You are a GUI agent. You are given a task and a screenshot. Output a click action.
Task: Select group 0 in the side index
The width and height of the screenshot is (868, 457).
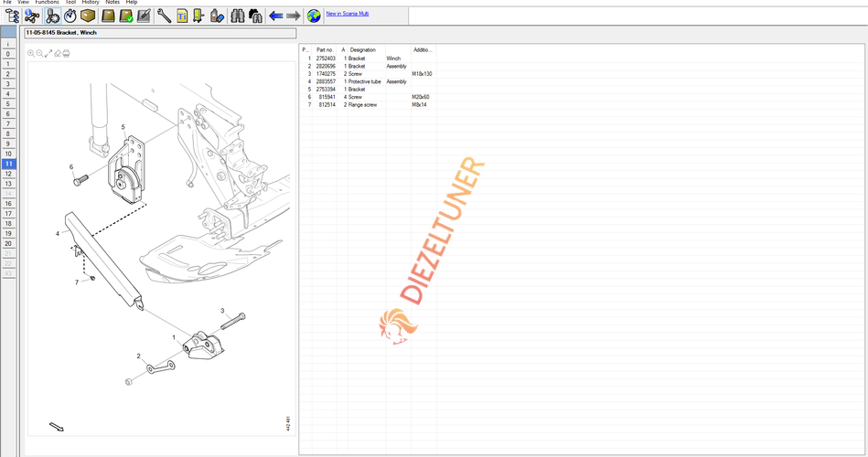[8, 54]
